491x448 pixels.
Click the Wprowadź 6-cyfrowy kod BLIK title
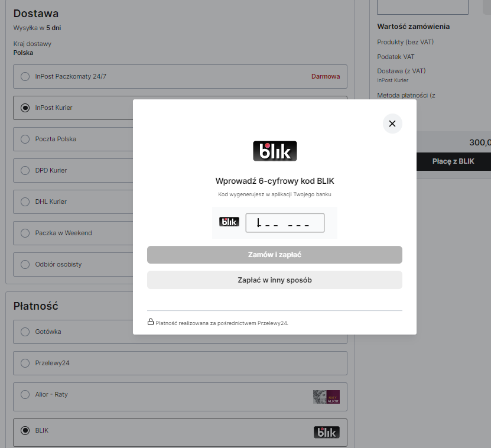[x=275, y=181]
